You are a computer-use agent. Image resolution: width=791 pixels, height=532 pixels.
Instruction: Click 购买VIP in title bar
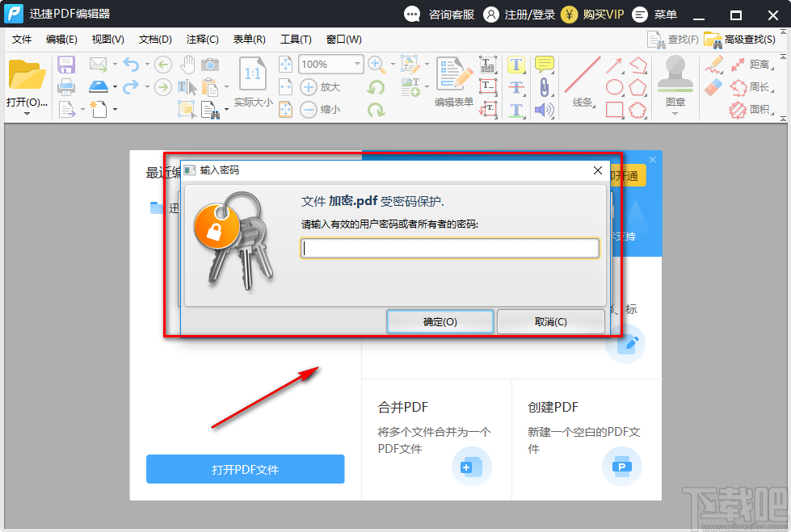click(593, 15)
